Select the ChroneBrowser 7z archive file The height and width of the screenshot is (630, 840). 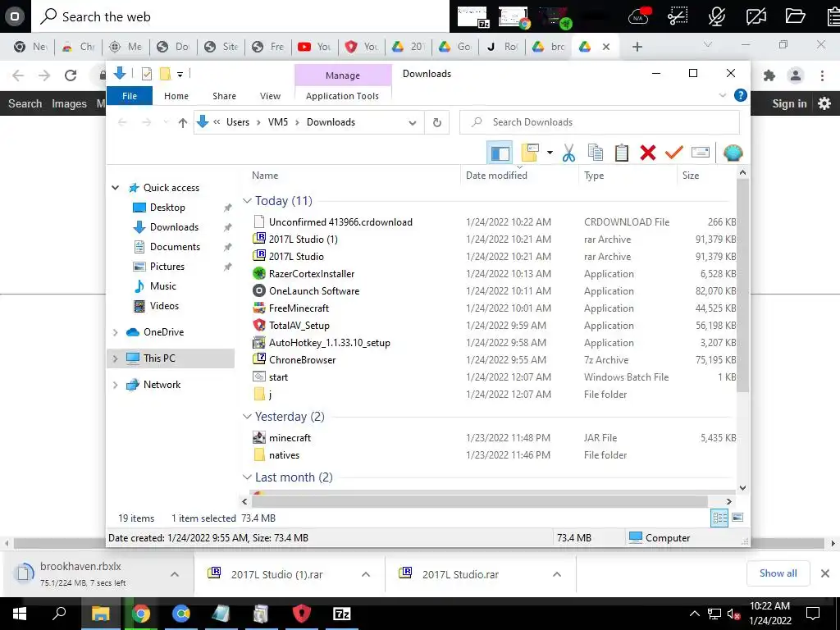pyautogui.click(x=302, y=360)
